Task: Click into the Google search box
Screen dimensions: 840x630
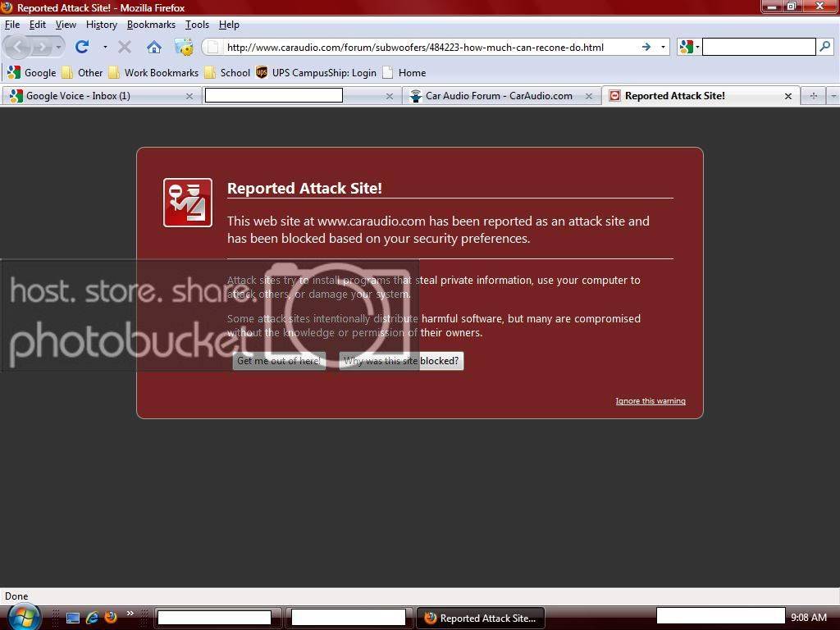Action: (759, 47)
